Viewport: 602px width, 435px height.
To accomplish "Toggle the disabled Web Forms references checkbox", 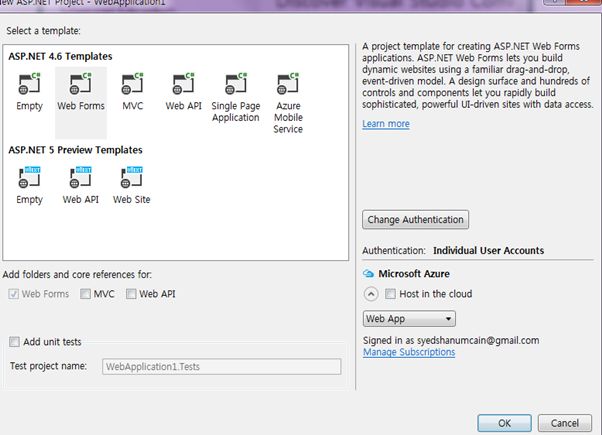I will (13, 294).
